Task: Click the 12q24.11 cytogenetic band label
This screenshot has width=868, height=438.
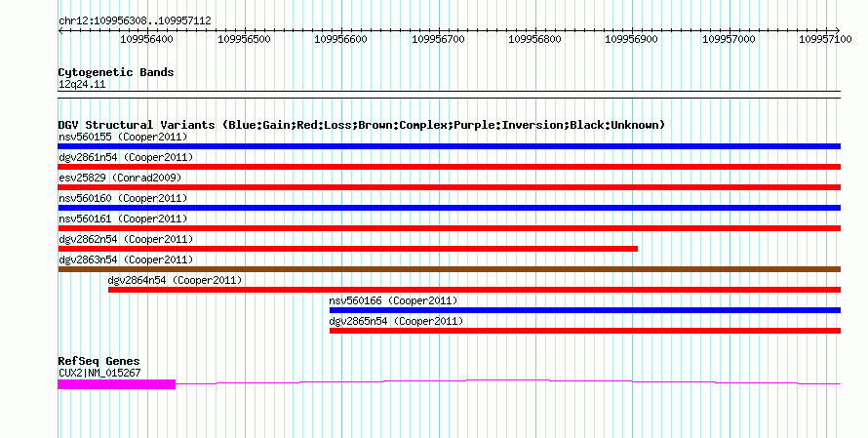Action: click(82, 84)
